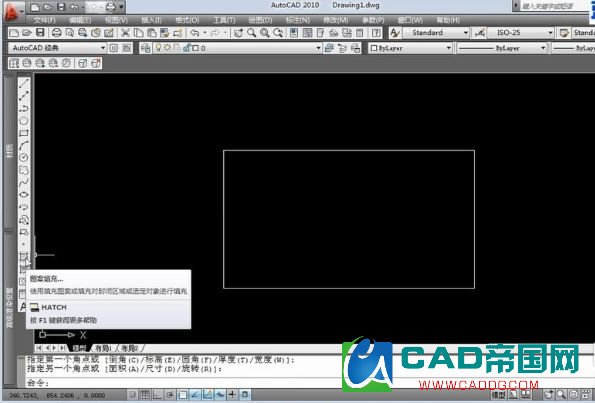Select the Rectangle drawing tool

[24, 133]
